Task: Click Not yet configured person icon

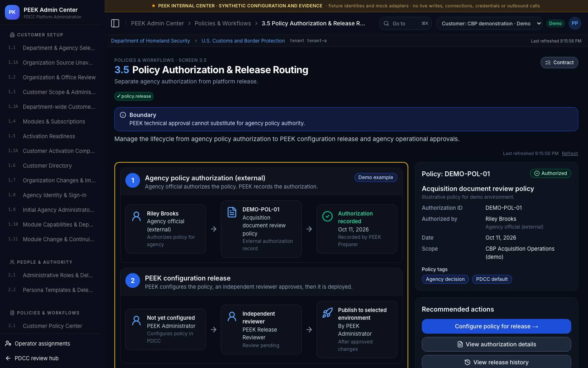Action: (136, 321)
